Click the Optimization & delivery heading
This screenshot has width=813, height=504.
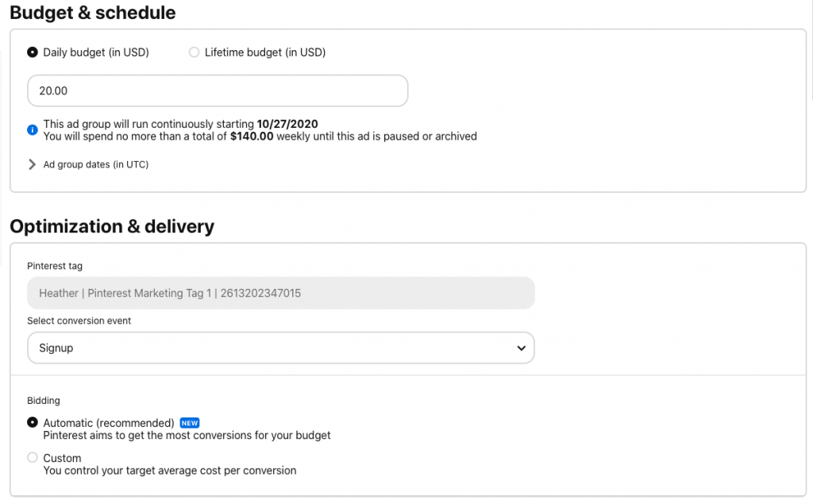click(112, 226)
